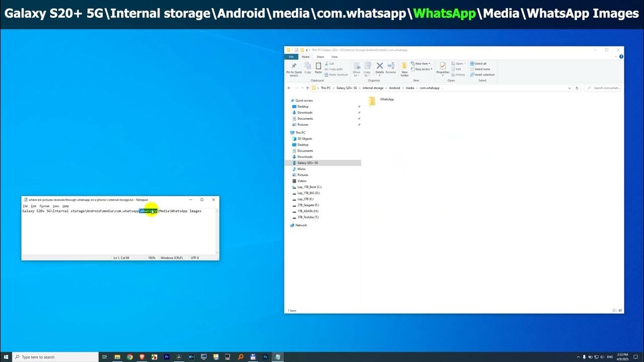This screenshot has height=362, width=644.
Task: Select Downloads under Quick access
Action: (302, 113)
